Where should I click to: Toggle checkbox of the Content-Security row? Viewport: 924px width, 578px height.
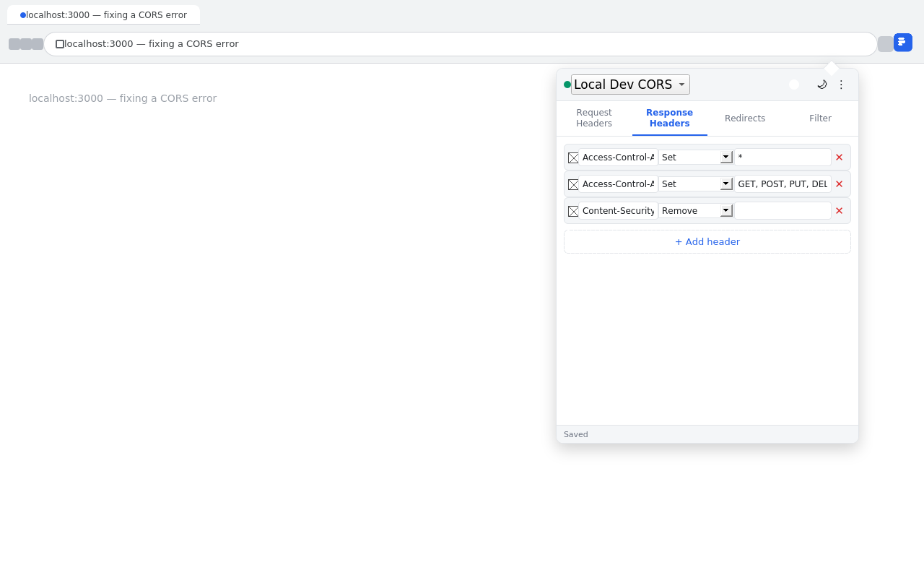tap(573, 211)
